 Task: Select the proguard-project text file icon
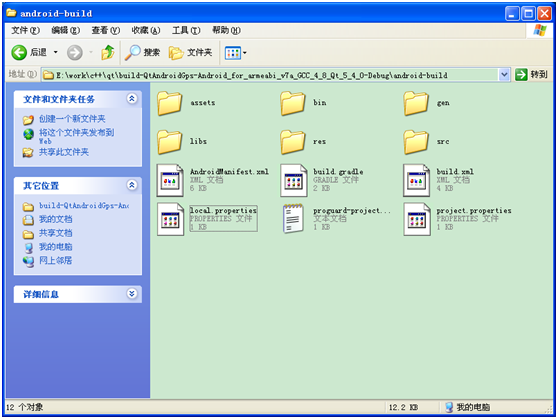click(294, 219)
